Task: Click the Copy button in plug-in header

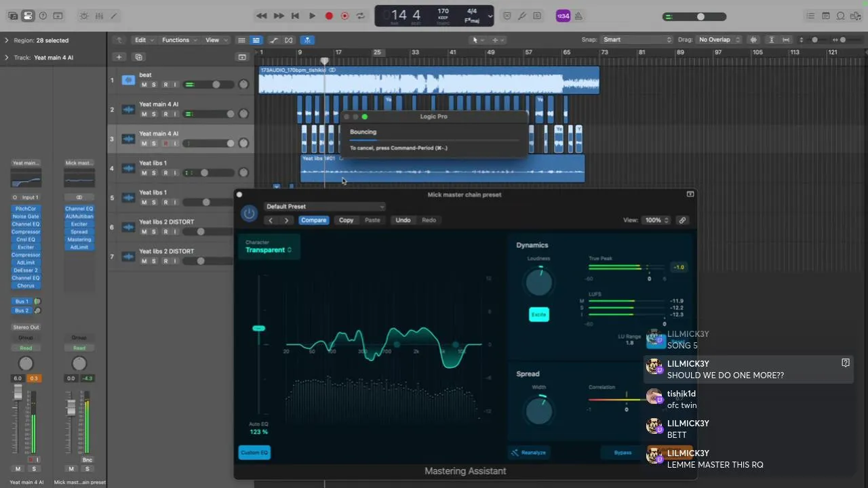Action: pyautogui.click(x=346, y=220)
